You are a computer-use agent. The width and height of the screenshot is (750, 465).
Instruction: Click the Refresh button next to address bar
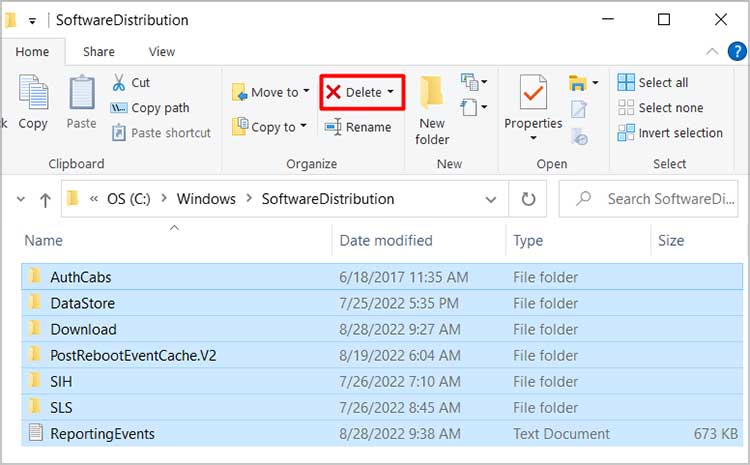click(x=528, y=199)
